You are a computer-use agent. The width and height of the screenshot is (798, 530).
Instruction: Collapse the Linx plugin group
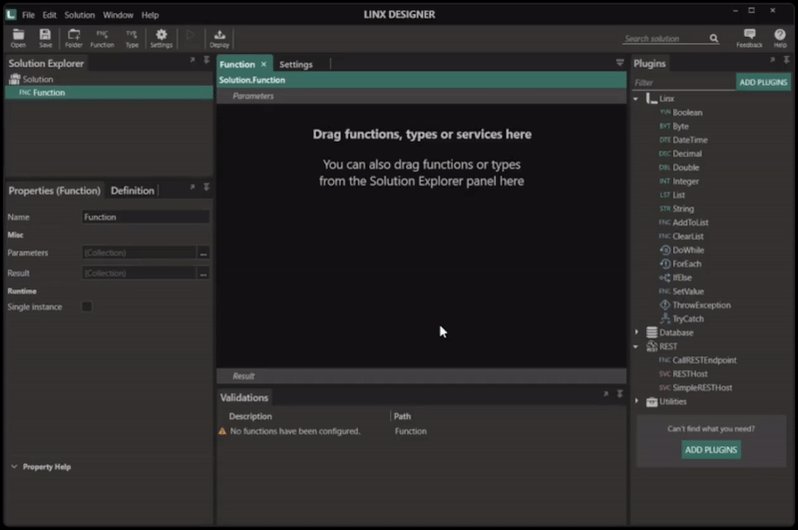(x=636, y=99)
